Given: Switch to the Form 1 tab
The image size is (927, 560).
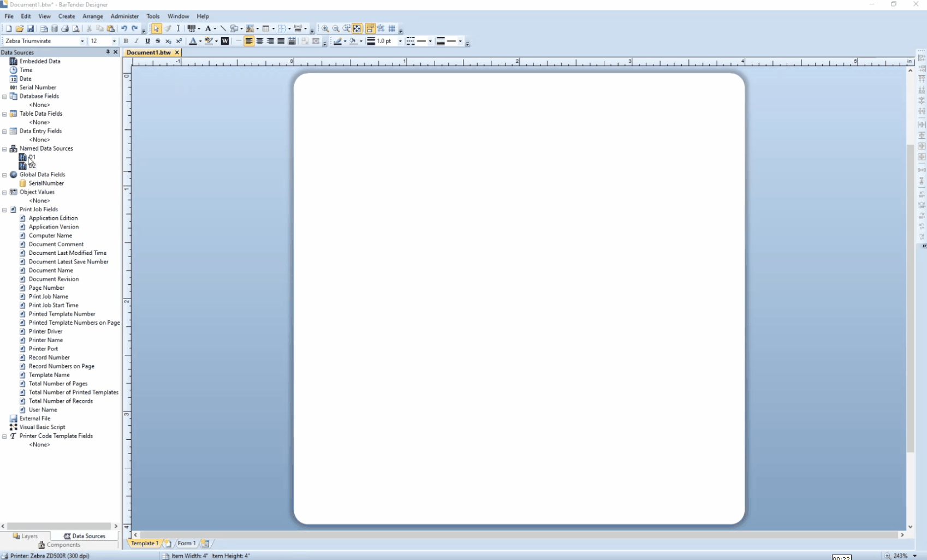Looking at the screenshot, I should pos(186,543).
